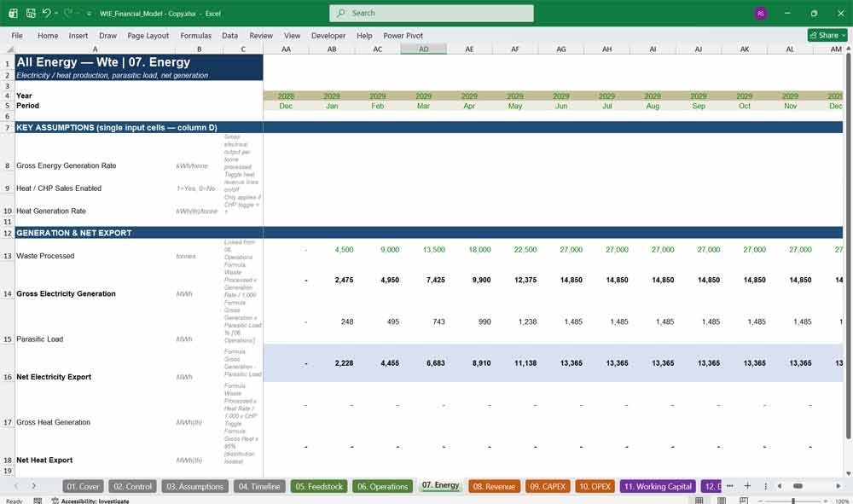
Task: Click the previous sheet navigation arrow
Action: tap(15, 486)
